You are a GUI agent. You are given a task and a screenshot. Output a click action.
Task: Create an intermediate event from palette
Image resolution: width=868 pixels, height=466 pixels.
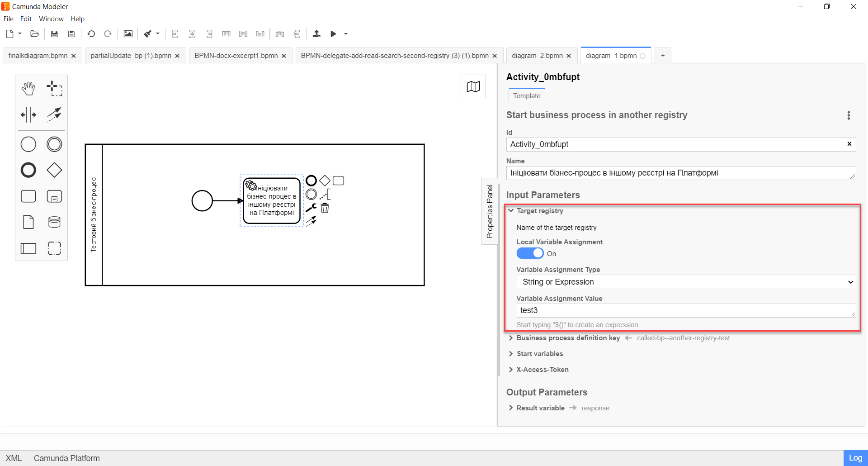point(54,144)
